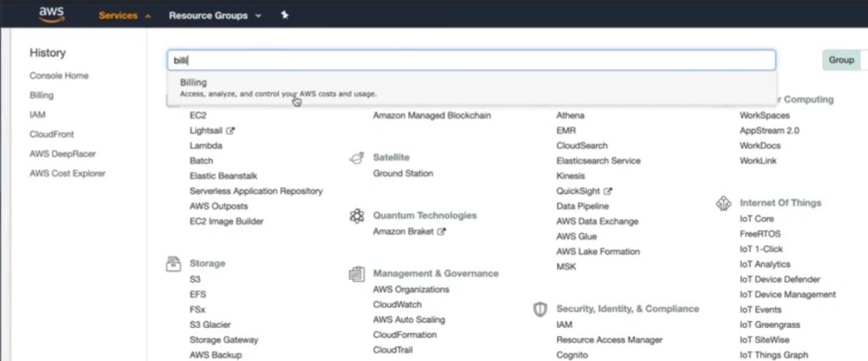Open Data Pipeline
Image resolution: width=868 pixels, height=361 pixels.
(x=582, y=206)
